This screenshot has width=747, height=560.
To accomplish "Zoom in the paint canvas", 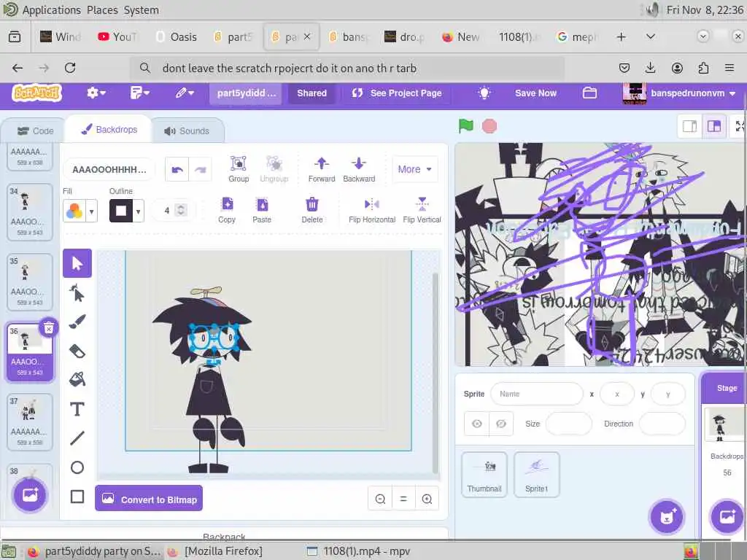I will pyautogui.click(x=427, y=499).
